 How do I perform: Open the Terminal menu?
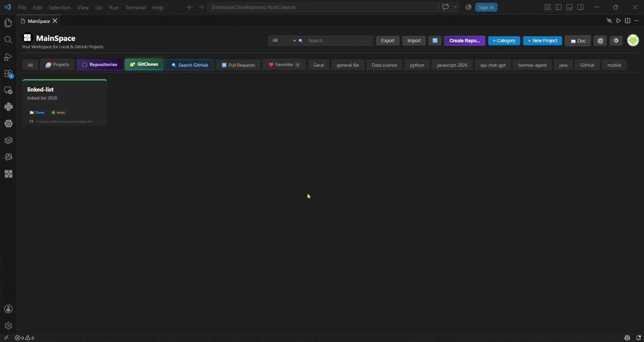(x=135, y=8)
